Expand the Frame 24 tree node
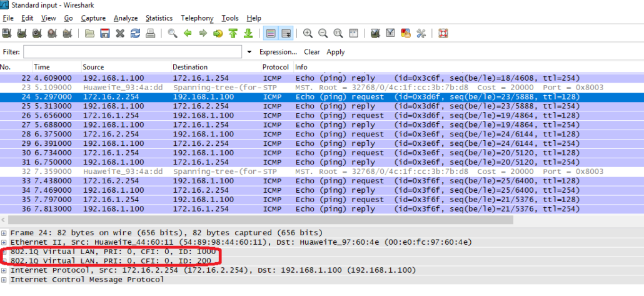Image resolution: width=644 pixels, height=296 pixels. (4, 233)
